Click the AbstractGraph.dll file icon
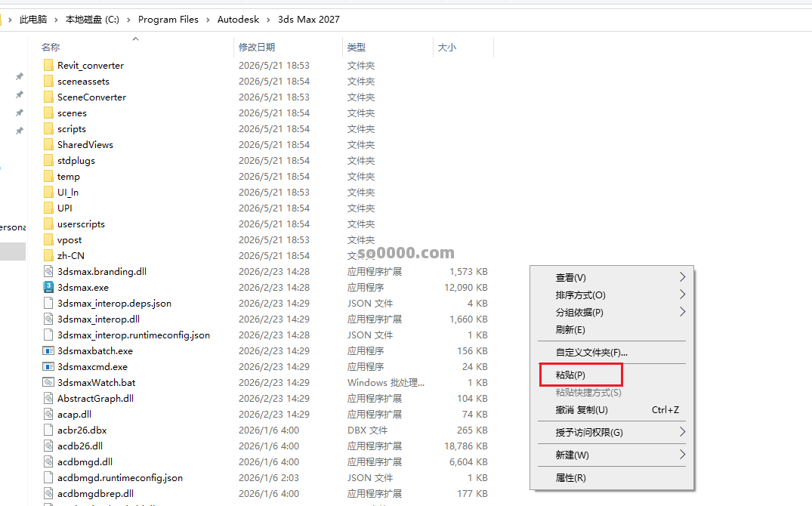812x506 pixels. [x=48, y=398]
